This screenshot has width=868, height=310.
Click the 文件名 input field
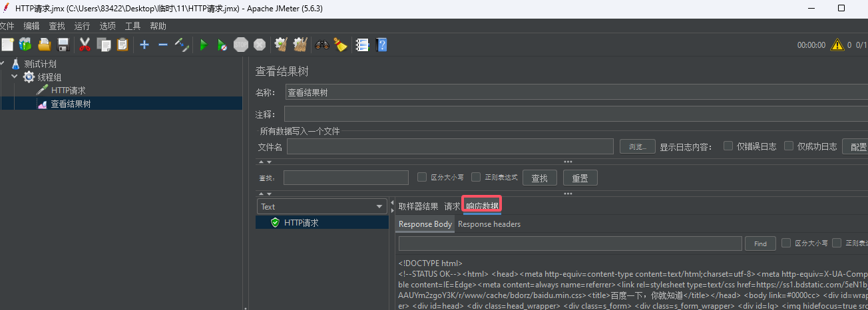click(450, 146)
